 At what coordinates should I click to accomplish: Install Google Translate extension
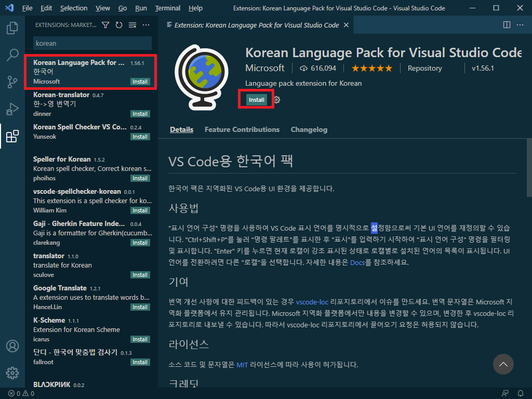[x=140, y=308]
